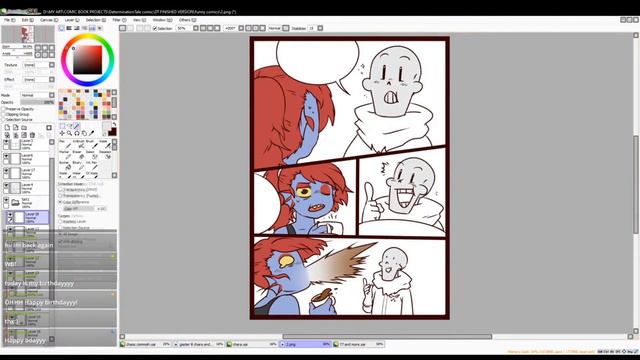Delete the selected layer with trash icon

(32, 135)
